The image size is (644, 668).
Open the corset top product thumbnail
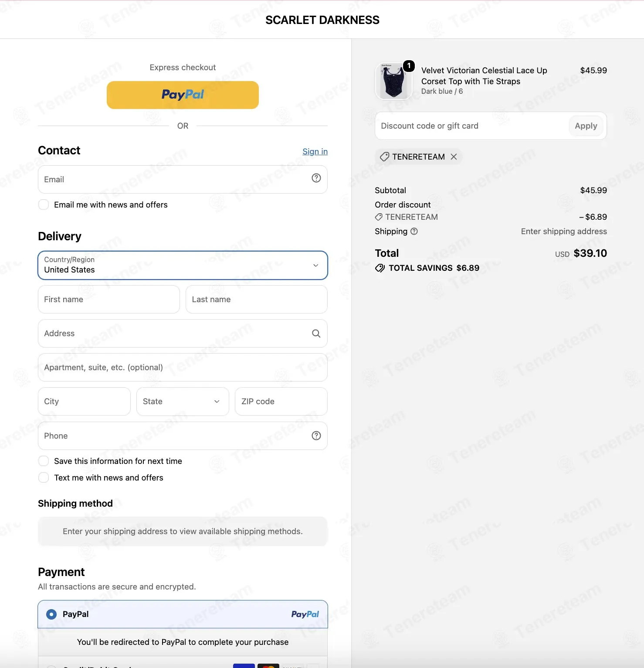click(393, 82)
